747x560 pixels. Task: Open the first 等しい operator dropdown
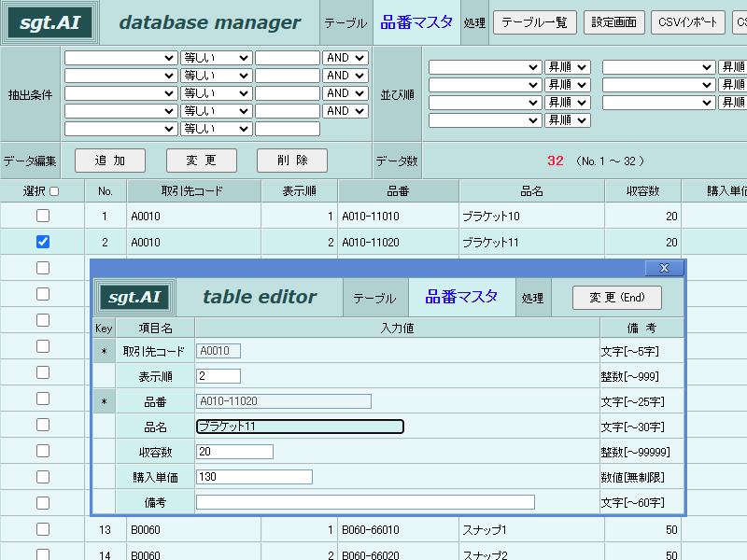(x=217, y=58)
